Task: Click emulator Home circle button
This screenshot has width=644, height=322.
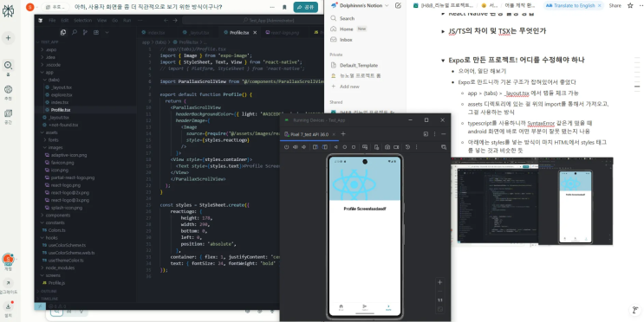Action: pyautogui.click(x=345, y=147)
